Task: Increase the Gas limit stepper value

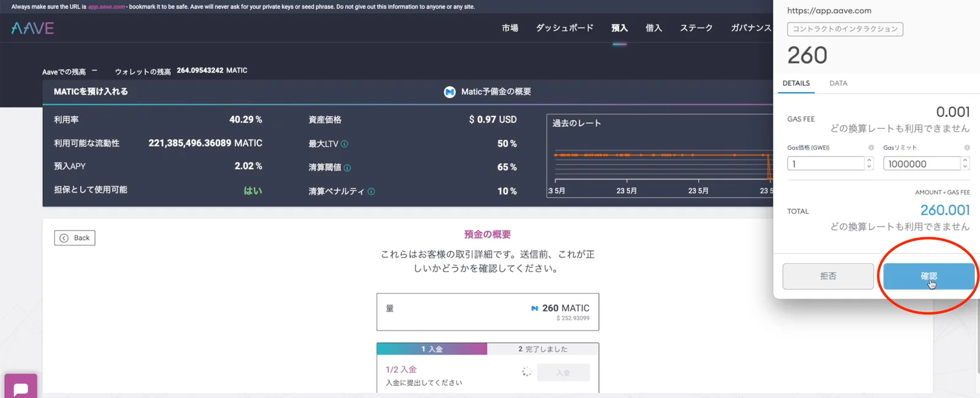Action: click(x=965, y=160)
